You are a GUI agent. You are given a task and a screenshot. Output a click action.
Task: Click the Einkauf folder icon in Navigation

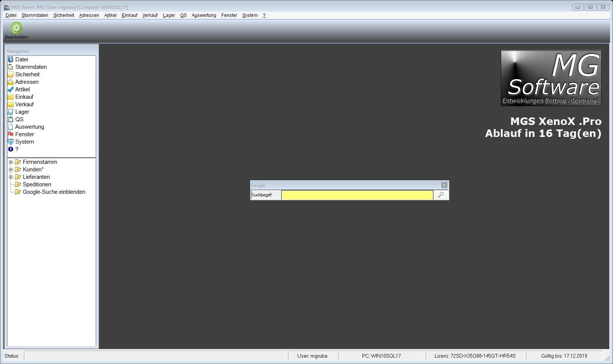[10, 97]
